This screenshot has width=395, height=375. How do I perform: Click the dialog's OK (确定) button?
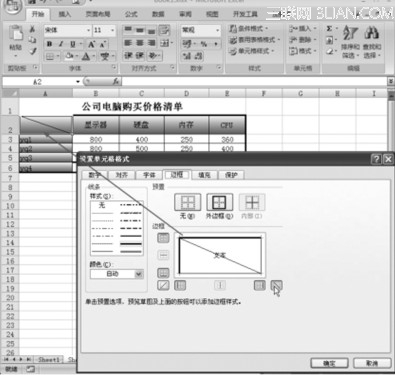click(x=329, y=363)
